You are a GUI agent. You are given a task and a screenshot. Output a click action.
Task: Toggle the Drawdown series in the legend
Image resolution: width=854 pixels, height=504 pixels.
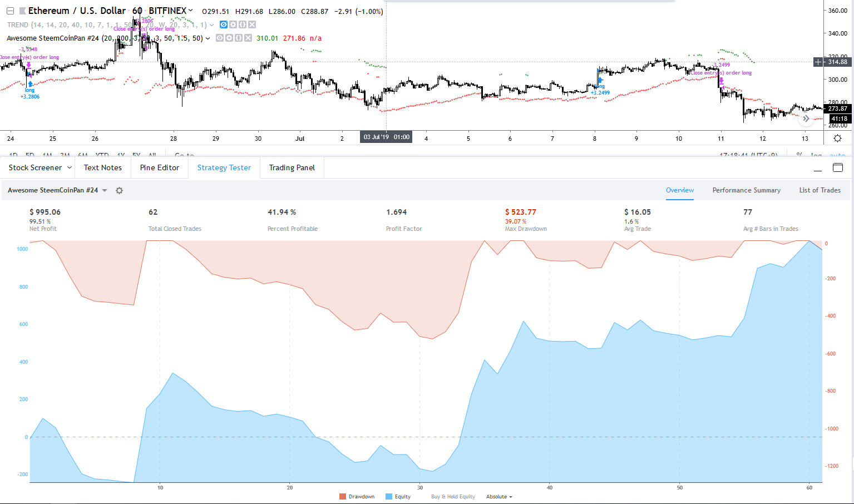357,497
